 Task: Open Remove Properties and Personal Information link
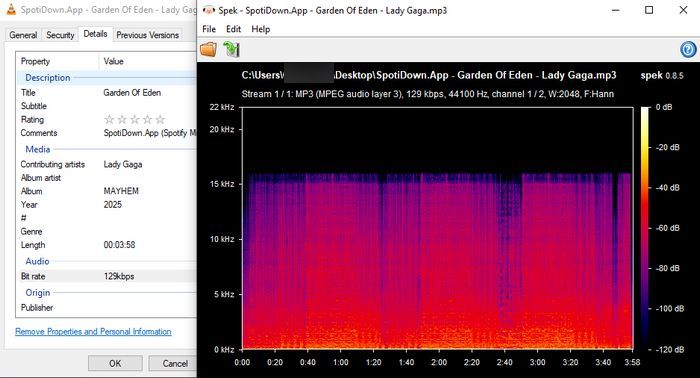point(93,332)
